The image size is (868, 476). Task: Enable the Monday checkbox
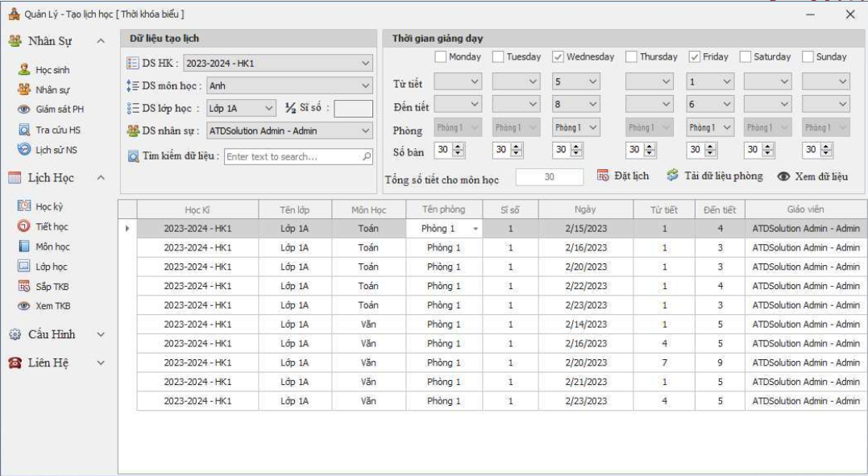[x=440, y=57]
